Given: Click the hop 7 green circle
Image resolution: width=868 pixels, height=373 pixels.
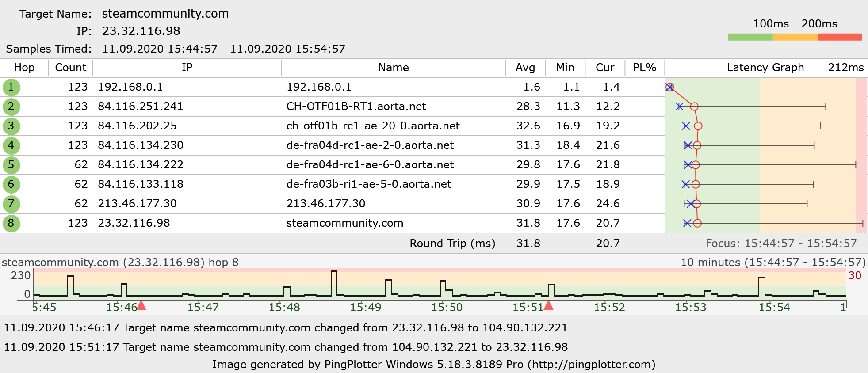Looking at the screenshot, I should click(11, 204).
